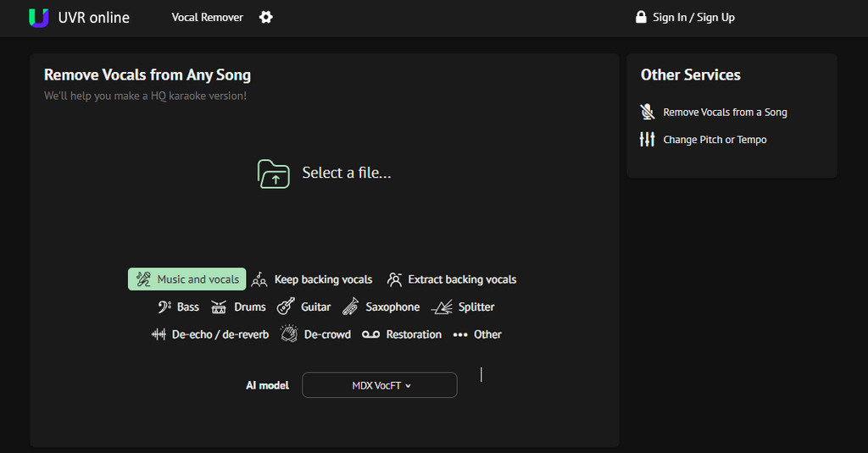Click the upload folder icon
Screen dimensions: 868x453
(274, 174)
